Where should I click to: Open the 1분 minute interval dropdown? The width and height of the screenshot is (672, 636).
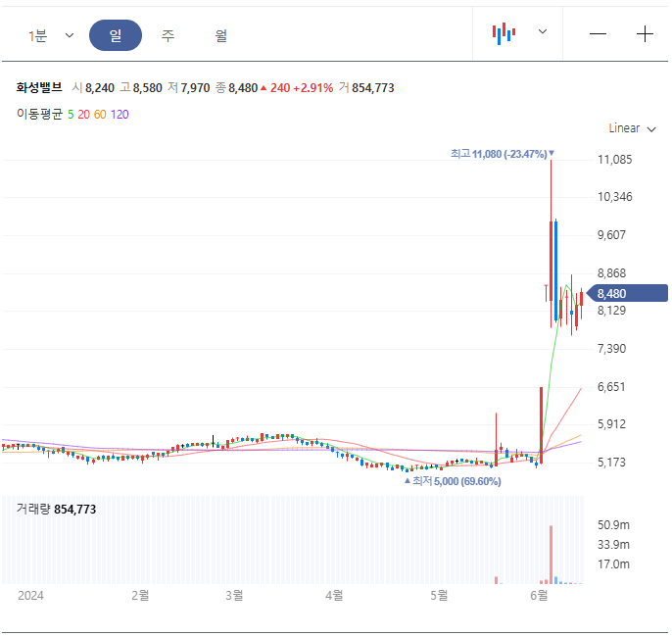tap(51, 35)
